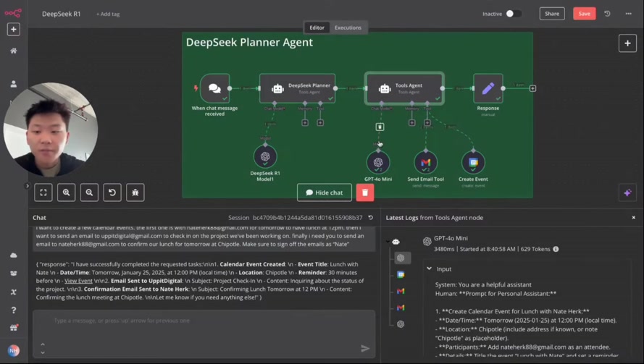Open the gift what's new icon
The width and height of the screenshot is (644, 364).
[x=14, y=328]
